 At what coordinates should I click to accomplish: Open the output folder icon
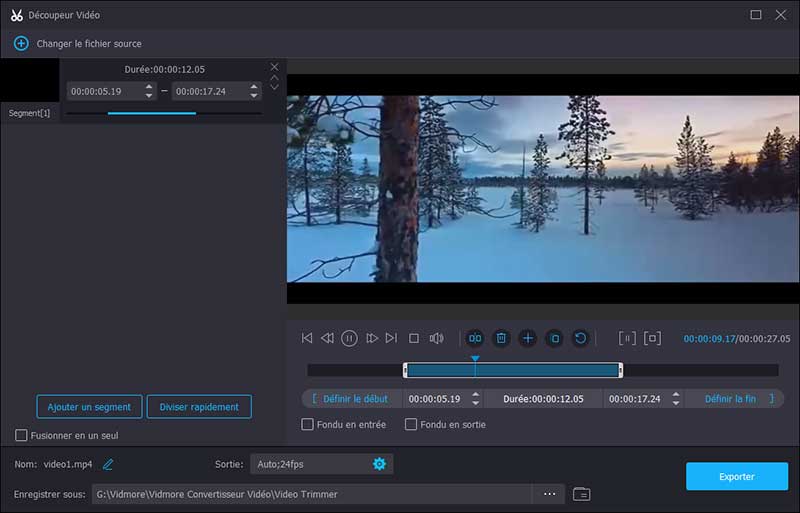pos(581,494)
